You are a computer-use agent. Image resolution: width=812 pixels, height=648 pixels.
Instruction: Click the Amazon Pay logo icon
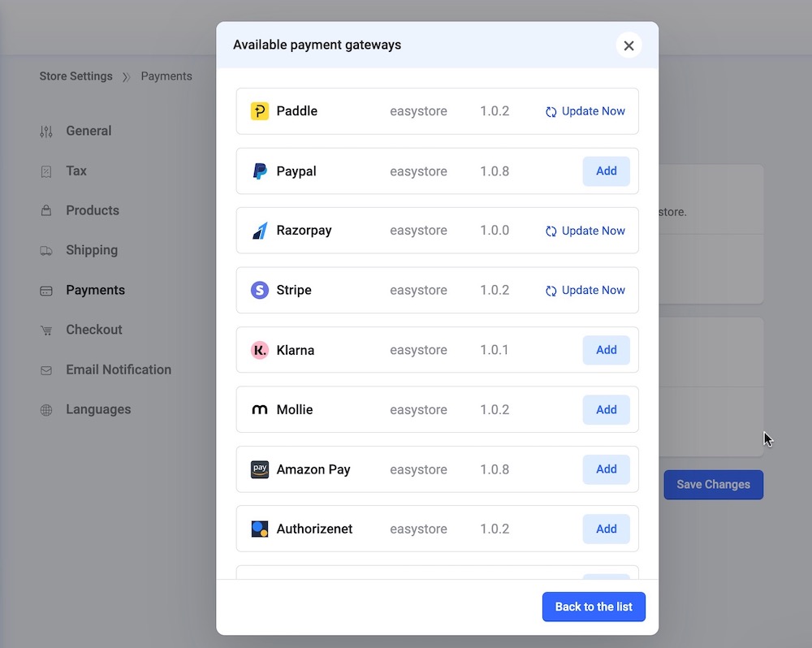259,469
